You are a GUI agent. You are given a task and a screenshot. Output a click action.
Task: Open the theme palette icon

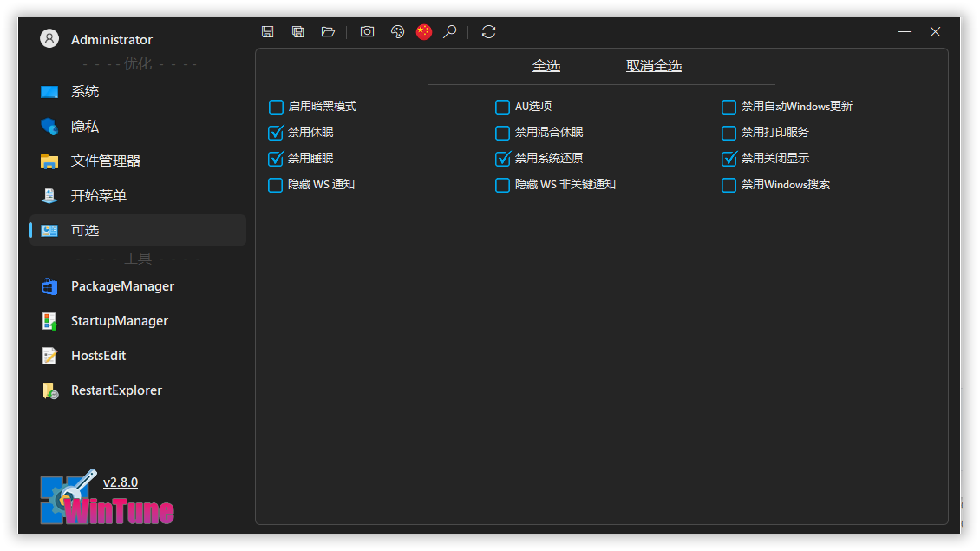coord(397,32)
